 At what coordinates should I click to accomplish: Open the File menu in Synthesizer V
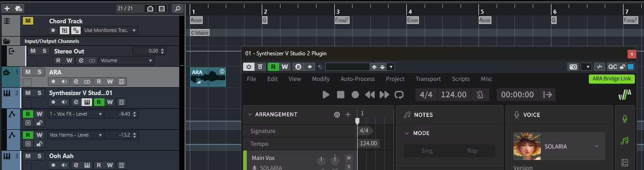251,79
